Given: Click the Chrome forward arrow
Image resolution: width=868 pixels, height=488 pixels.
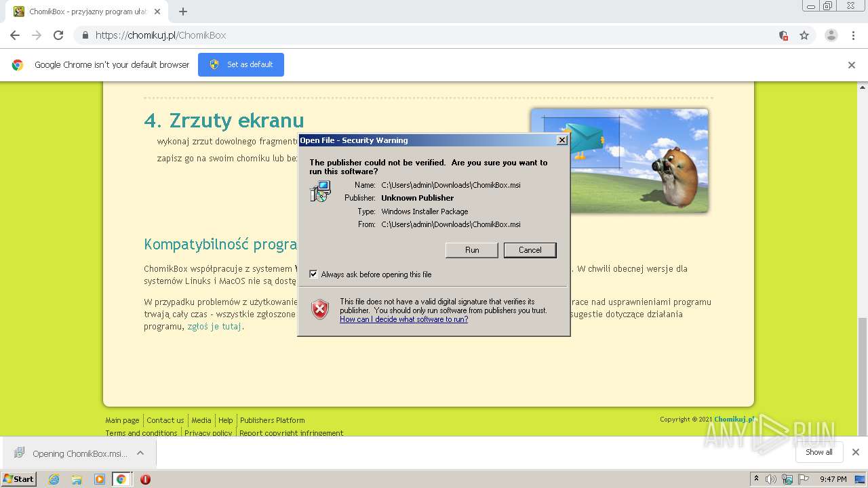Looking at the screenshot, I should pyautogui.click(x=37, y=35).
